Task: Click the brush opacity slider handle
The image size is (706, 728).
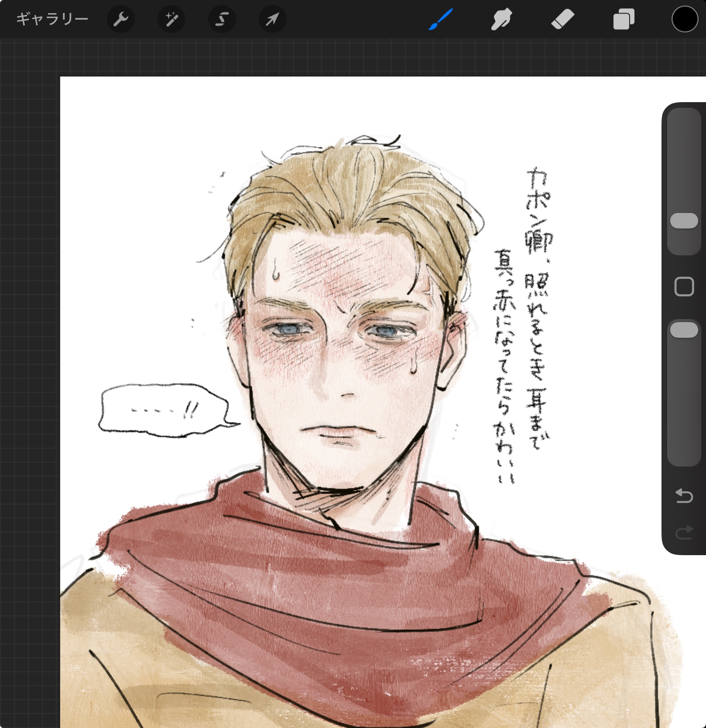Action: pos(684,330)
